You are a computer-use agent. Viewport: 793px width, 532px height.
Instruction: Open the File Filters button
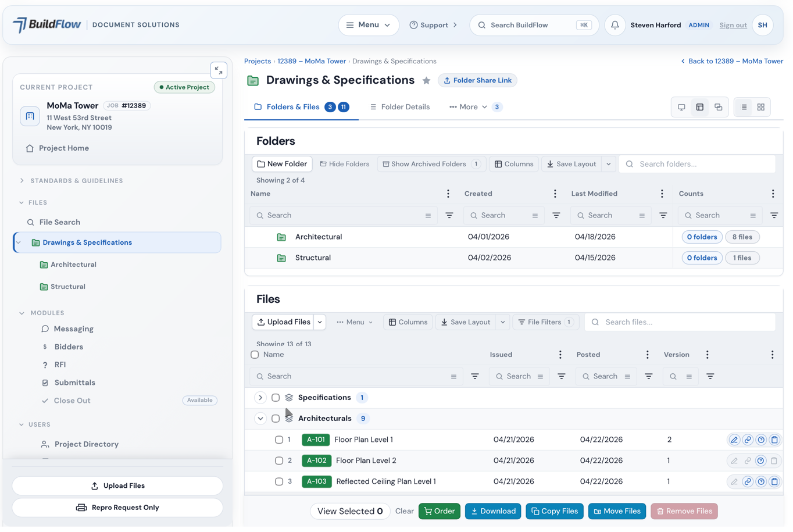545,322
